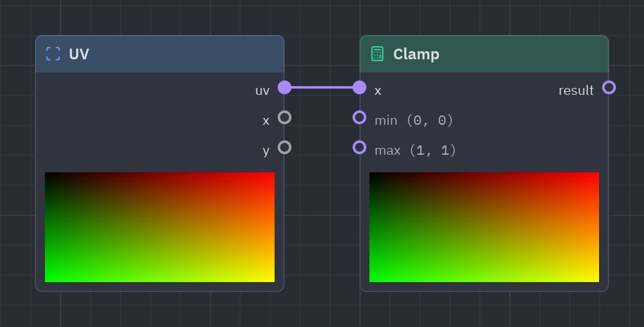Click the uv output socket on UV node
This screenshot has width=644, height=327.
pos(285,87)
